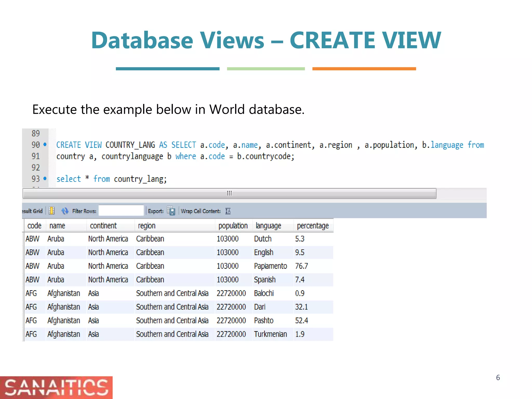Click the percentage value 76.7
Image resolution: width=532 pixels, height=399 pixels.
click(301, 266)
